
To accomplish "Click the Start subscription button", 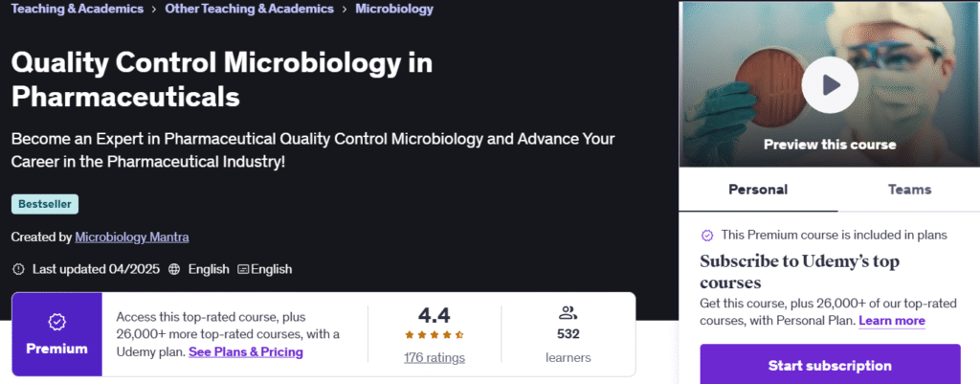I will tap(830, 365).
